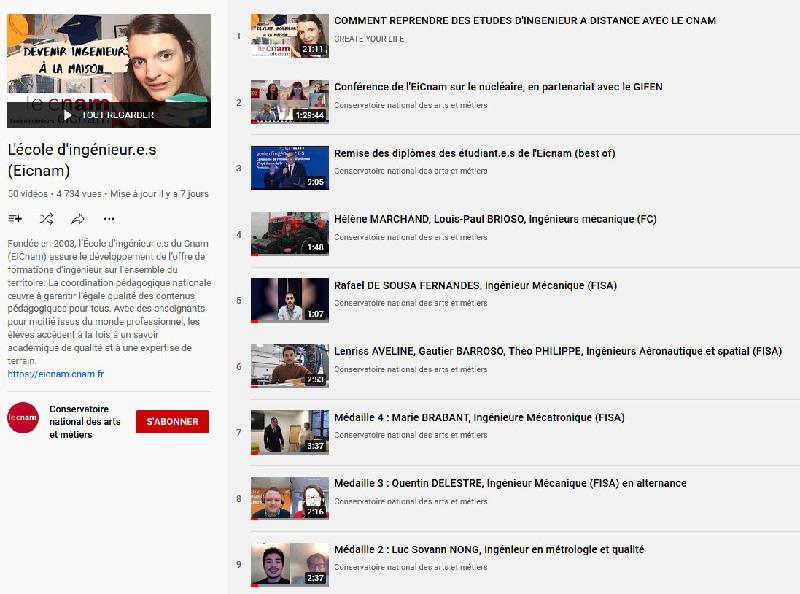This screenshot has height=594, width=800.
Task: Open title COMMENT REPRENDRE DES ETUDES D'INGENIEUR A DISTANCE
Action: 525,20
